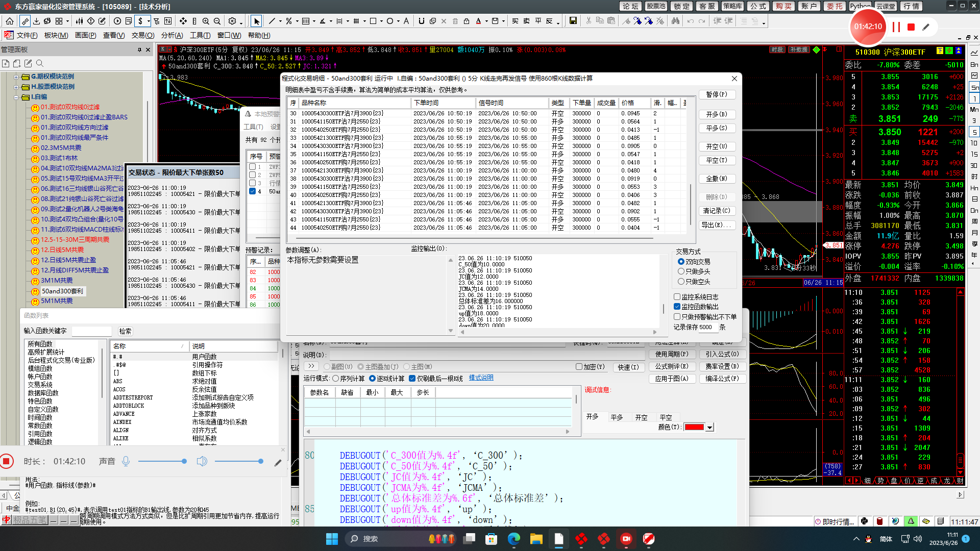Select 只做多头 radio option
The width and height of the screenshot is (980, 551).
pos(681,271)
